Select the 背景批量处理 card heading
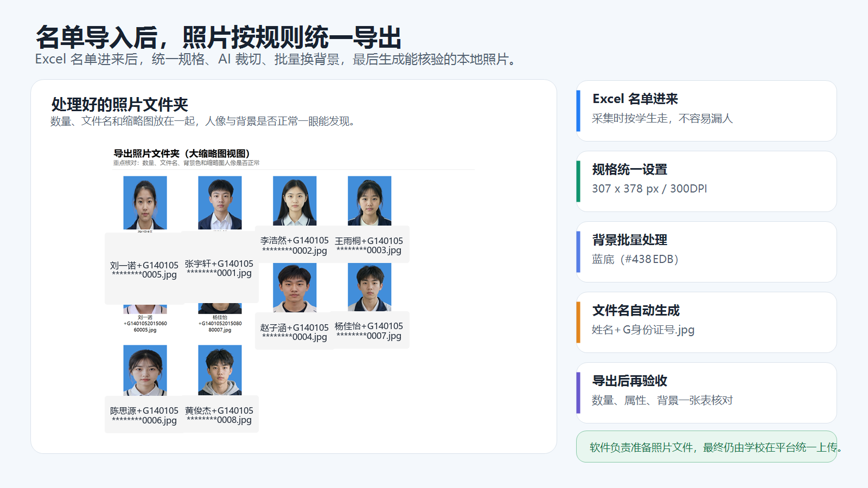Image resolution: width=868 pixels, height=488 pixels. pyautogui.click(x=630, y=240)
